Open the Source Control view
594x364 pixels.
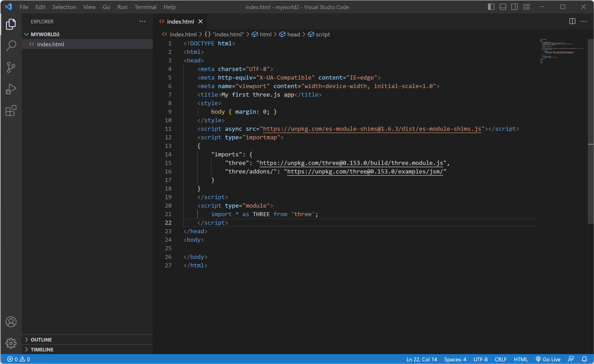11,67
